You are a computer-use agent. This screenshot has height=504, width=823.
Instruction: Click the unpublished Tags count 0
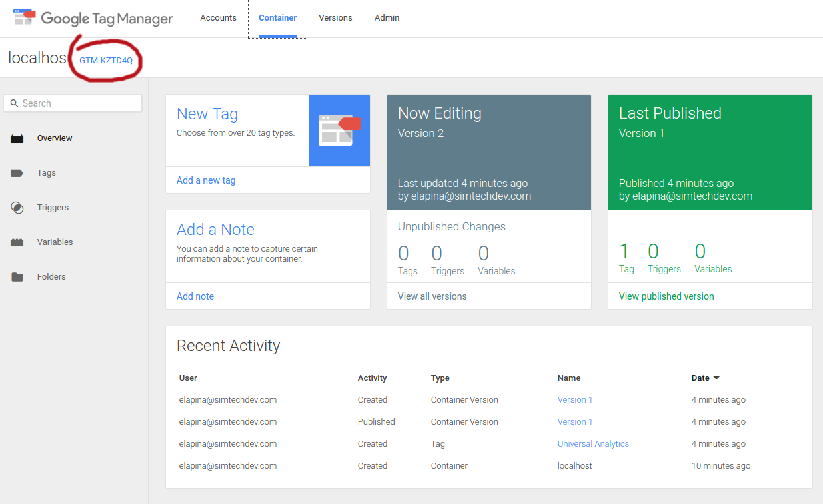coord(403,254)
